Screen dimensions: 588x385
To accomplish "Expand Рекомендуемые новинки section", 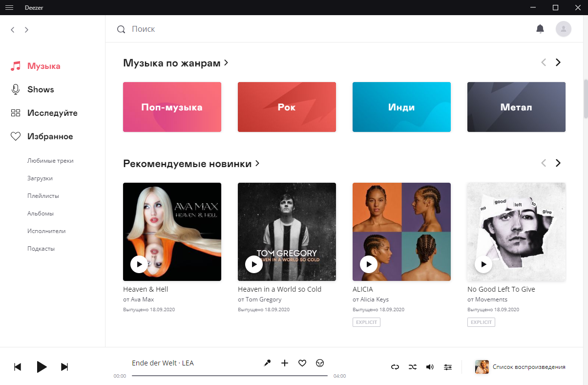I will point(191,164).
